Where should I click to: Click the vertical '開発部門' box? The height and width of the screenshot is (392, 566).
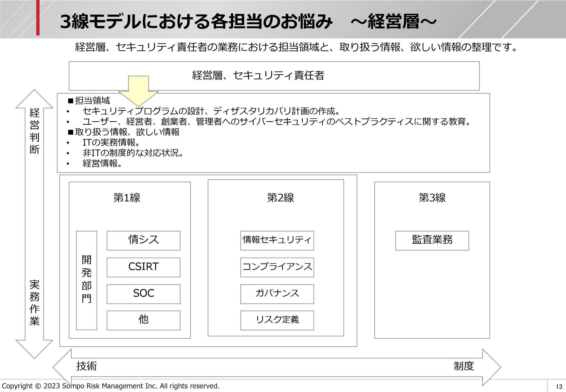pos(87,280)
